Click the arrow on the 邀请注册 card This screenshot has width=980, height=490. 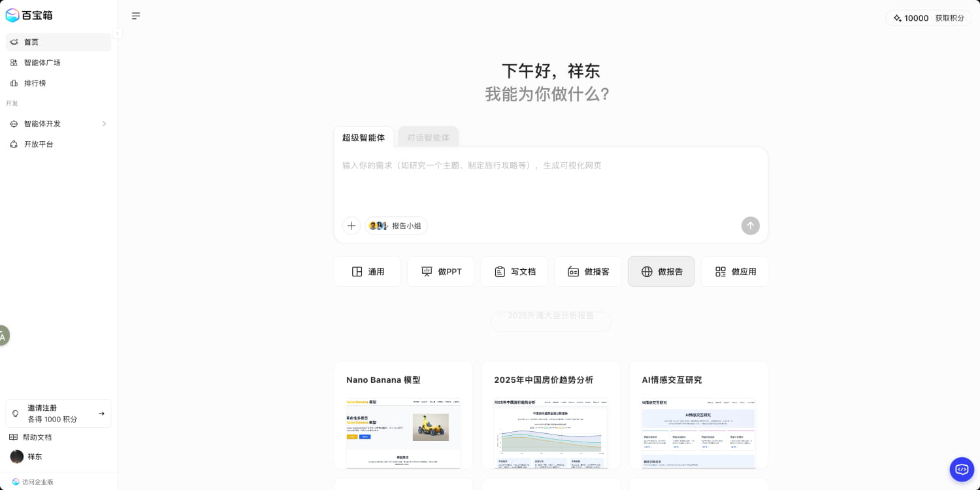point(101,414)
